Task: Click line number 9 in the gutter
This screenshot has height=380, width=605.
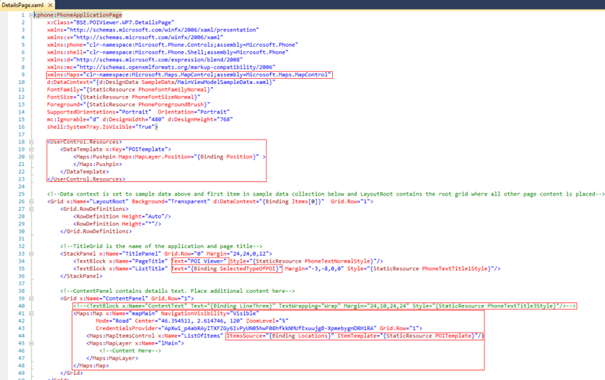Action: (23, 74)
